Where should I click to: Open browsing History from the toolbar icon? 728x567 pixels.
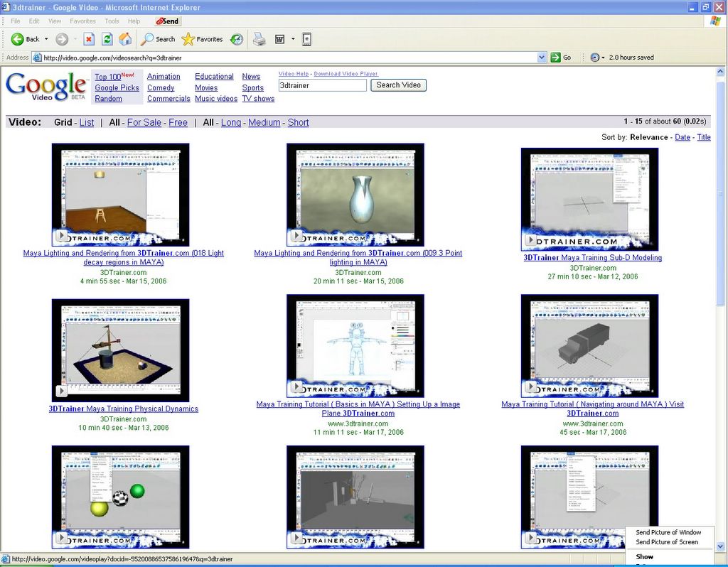click(x=237, y=40)
